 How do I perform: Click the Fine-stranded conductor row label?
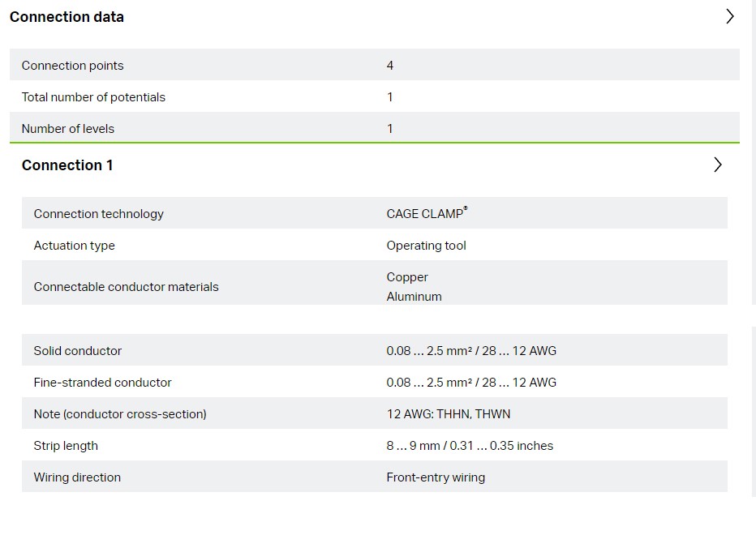102,383
